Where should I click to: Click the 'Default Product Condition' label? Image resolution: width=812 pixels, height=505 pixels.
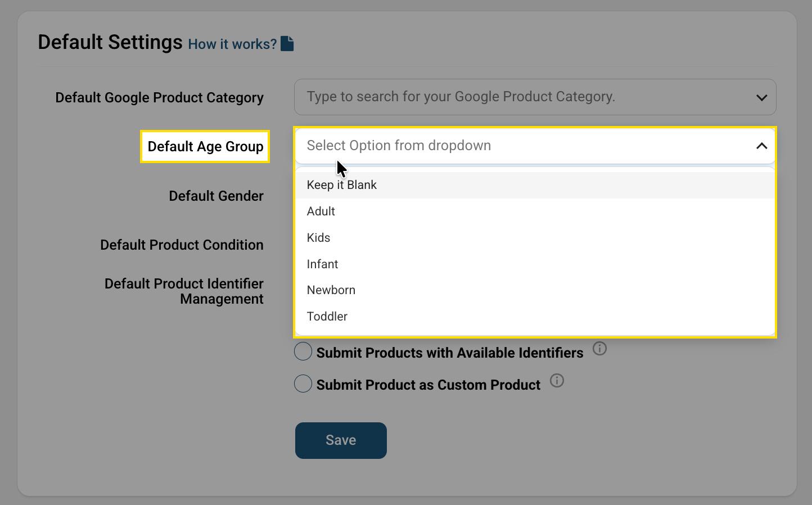point(182,245)
